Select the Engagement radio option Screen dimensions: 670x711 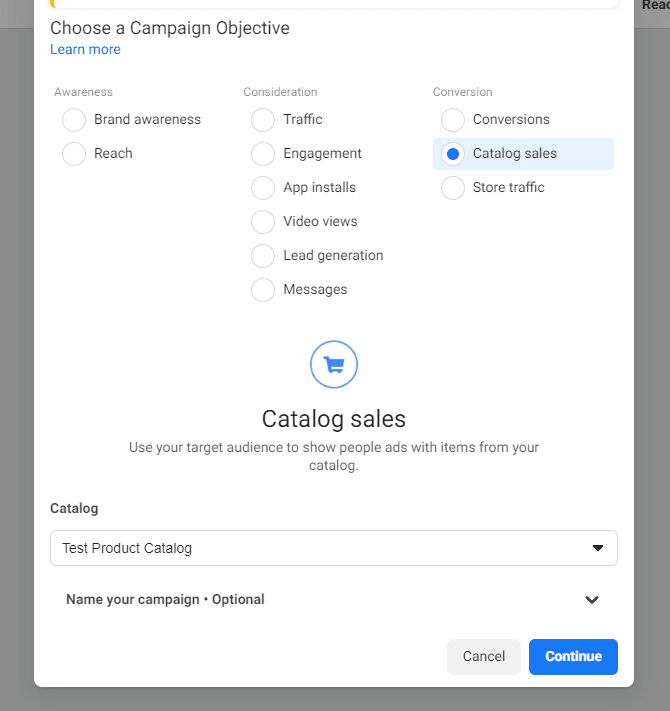pos(263,154)
